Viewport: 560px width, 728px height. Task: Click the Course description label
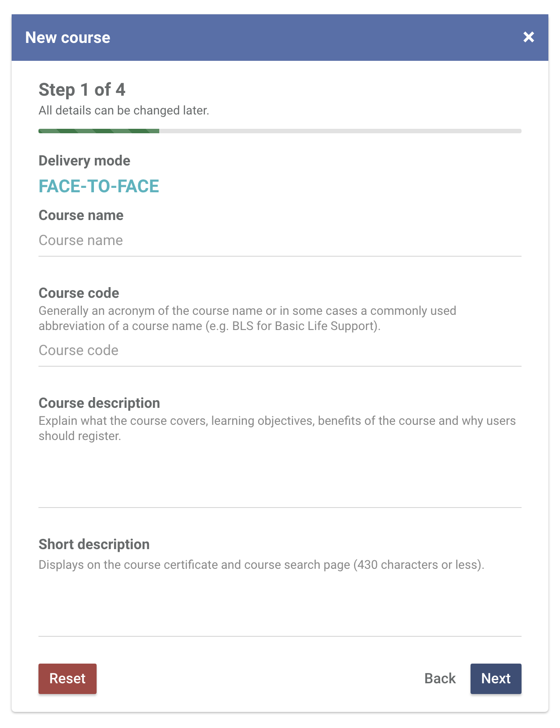(99, 403)
